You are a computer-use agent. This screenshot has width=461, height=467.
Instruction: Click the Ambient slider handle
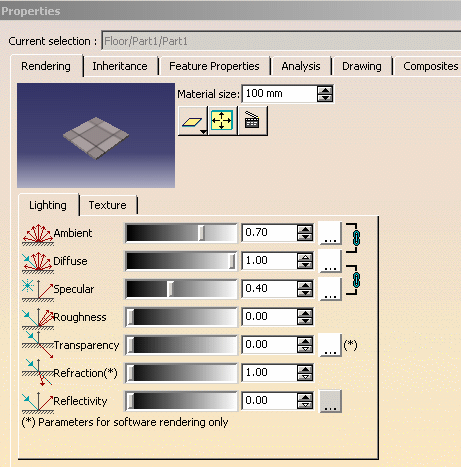[x=201, y=233]
